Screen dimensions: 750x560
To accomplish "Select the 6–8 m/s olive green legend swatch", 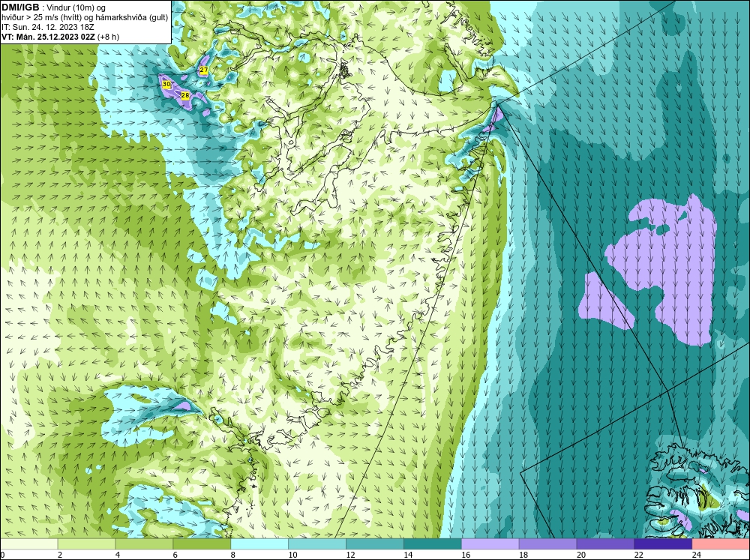I will (x=202, y=544).
